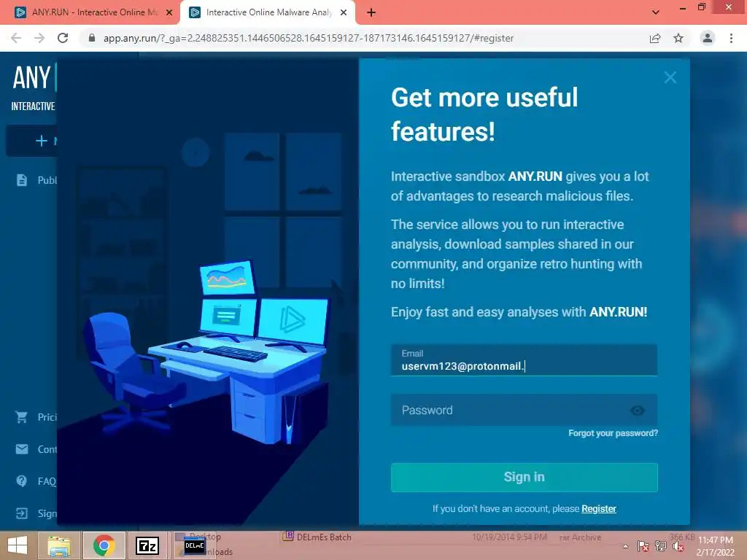This screenshot has height=560, width=747.
Task: Open a new browser tab
Action: pyautogui.click(x=371, y=12)
